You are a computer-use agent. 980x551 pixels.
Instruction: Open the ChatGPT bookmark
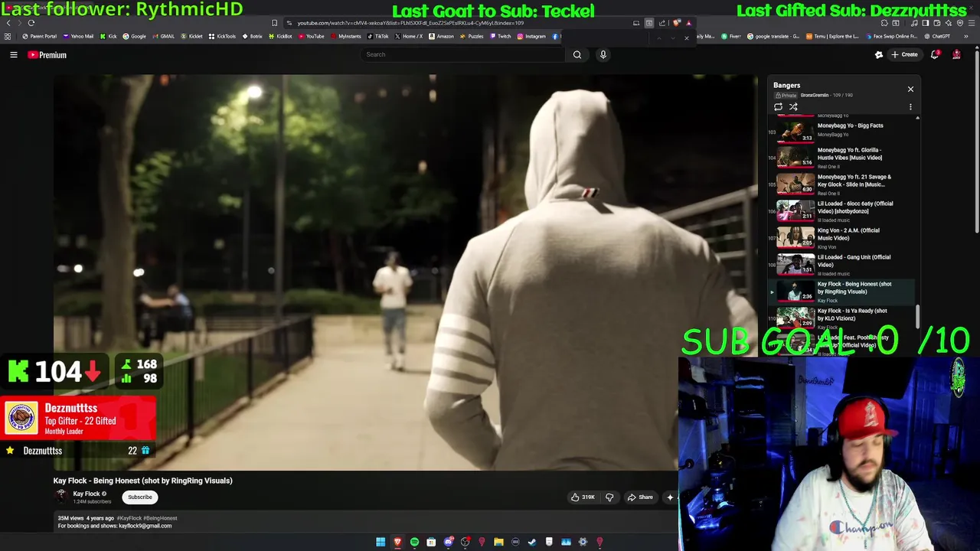[938, 36]
